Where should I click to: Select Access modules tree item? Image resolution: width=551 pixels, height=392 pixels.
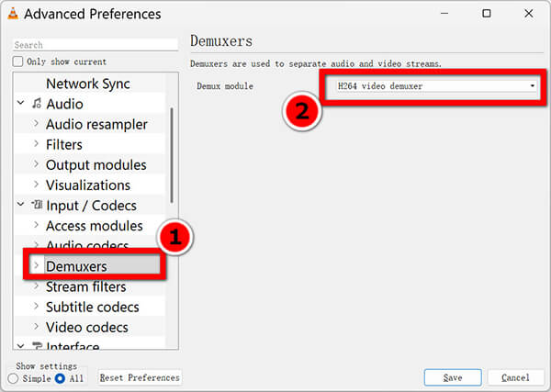pos(95,226)
